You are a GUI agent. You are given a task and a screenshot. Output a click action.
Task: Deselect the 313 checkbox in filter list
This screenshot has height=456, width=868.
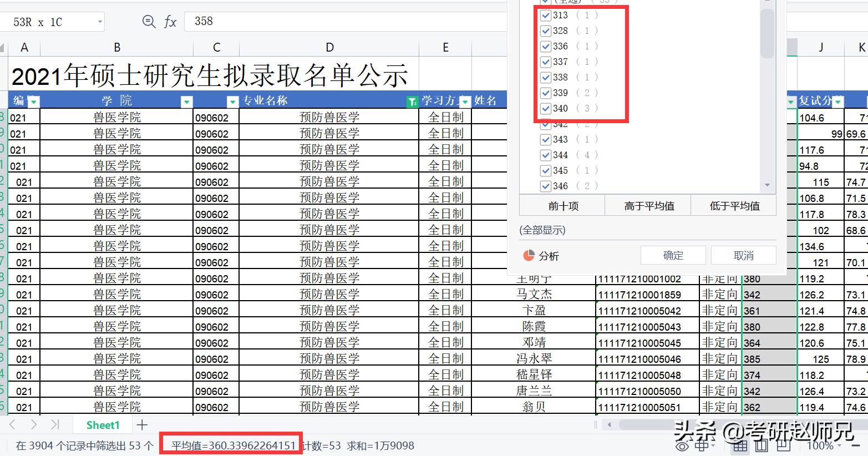coord(545,15)
